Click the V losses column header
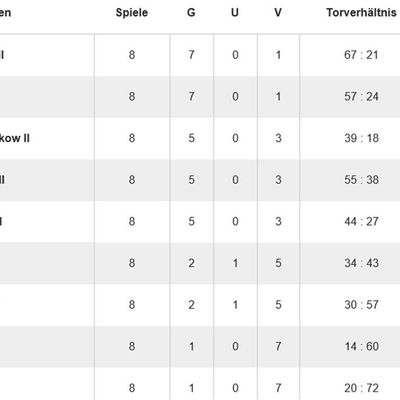 [x=278, y=13]
